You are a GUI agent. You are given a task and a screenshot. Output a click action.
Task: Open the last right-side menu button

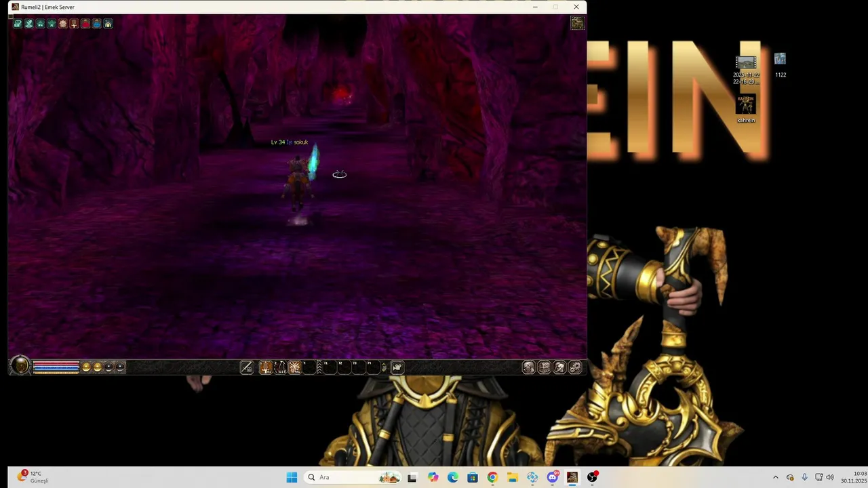tap(575, 367)
